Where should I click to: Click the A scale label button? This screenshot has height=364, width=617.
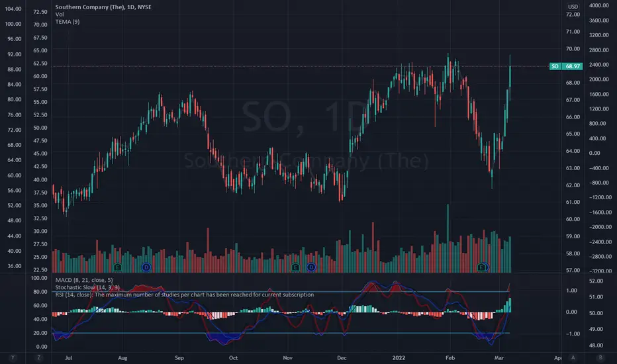pyautogui.click(x=573, y=357)
